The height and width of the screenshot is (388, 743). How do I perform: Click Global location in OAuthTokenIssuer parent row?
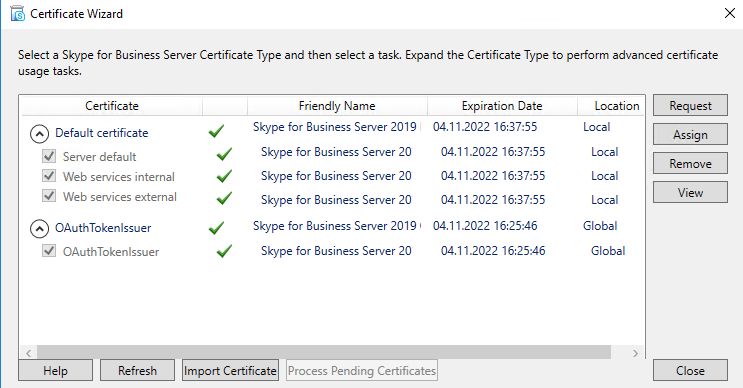point(600,226)
